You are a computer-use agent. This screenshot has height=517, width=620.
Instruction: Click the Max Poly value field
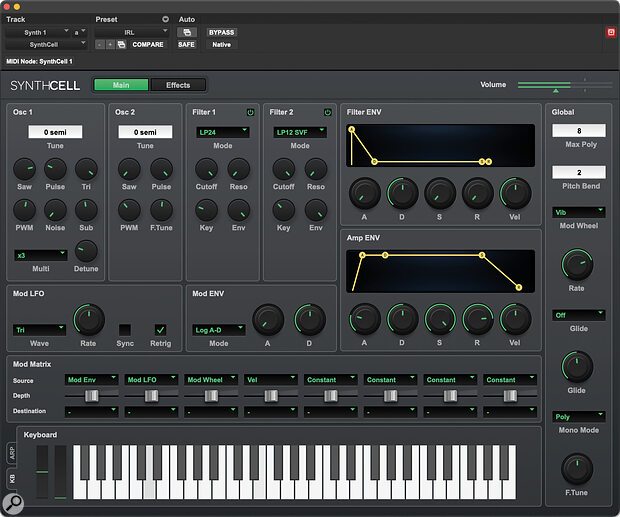pyautogui.click(x=578, y=130)
